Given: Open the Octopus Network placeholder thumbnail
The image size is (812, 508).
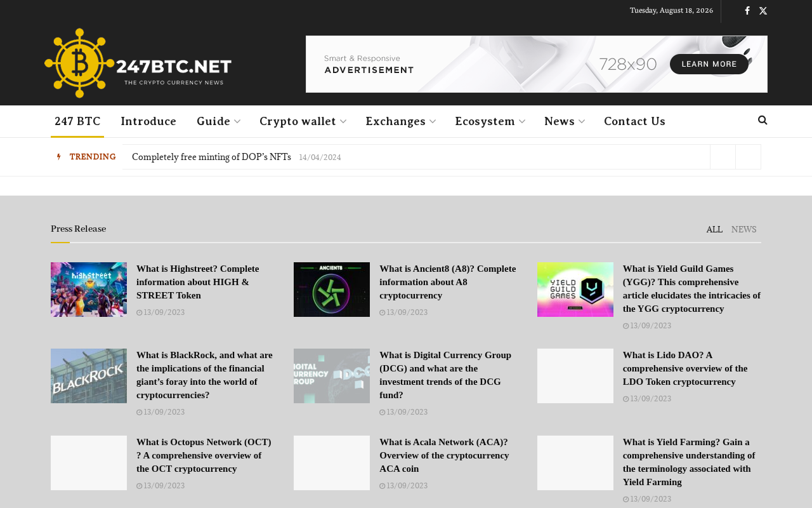Looking at the screenshot, I should click(x=89, y=463).
